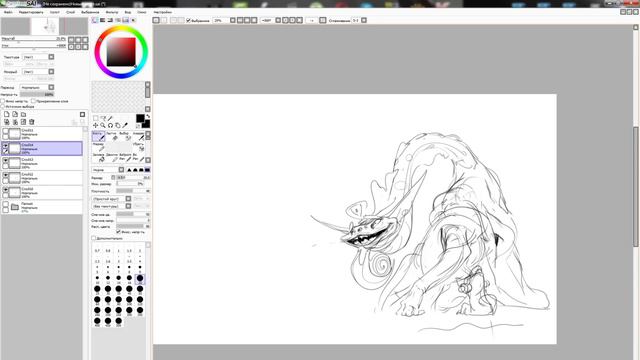The image size is (640, 360).
Task: Enable Источник выбора checkbox
Action: [3, 106]
